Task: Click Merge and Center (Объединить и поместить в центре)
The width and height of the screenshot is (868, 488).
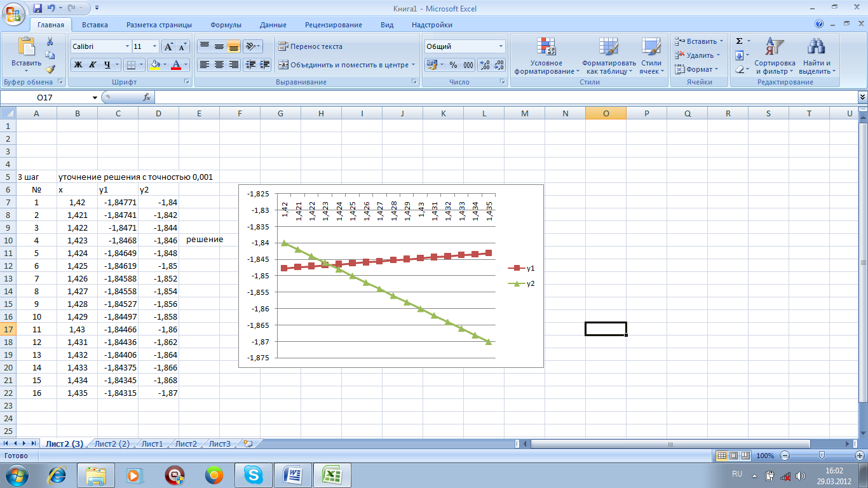Action: 346,65
